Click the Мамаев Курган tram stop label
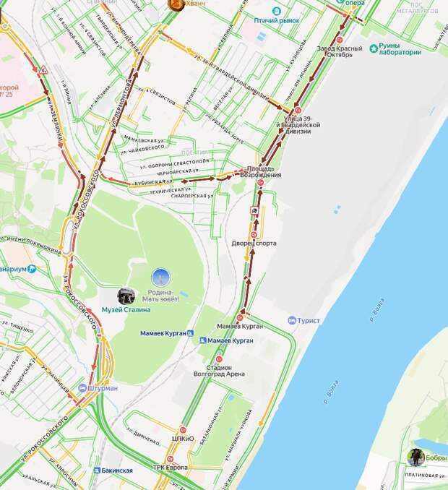 [x=240, y=326]
